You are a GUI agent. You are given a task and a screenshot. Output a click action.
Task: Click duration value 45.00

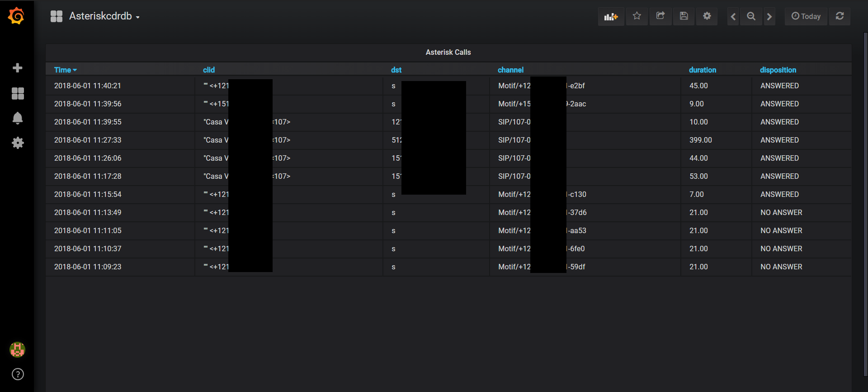[x=698, y=86]
